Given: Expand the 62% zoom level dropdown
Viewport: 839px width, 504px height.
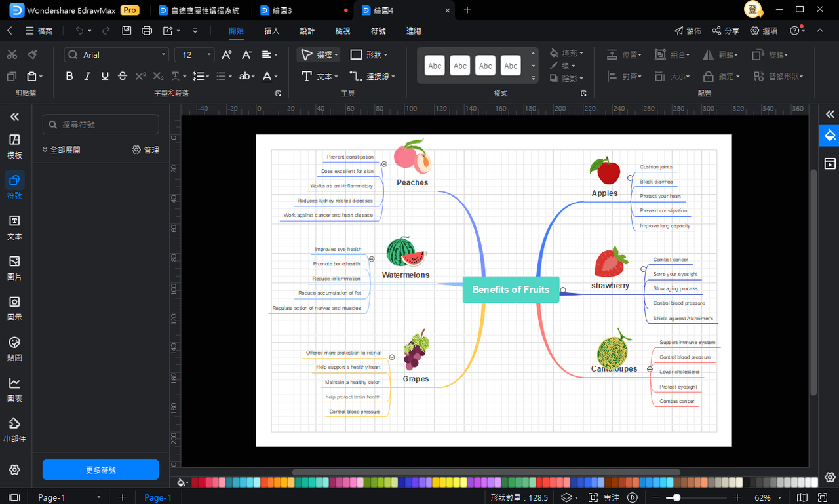Looking at the screenshot, I should [x=767, y=497].
